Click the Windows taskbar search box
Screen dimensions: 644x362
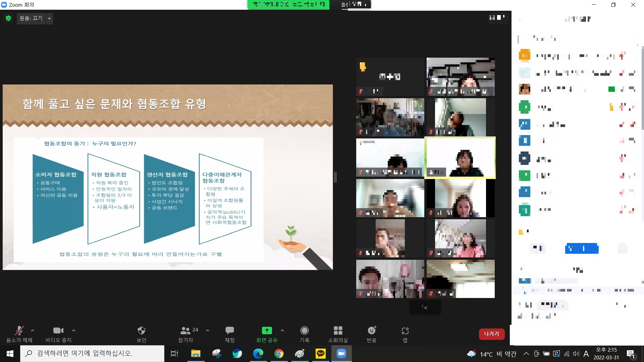pos(92,354)
